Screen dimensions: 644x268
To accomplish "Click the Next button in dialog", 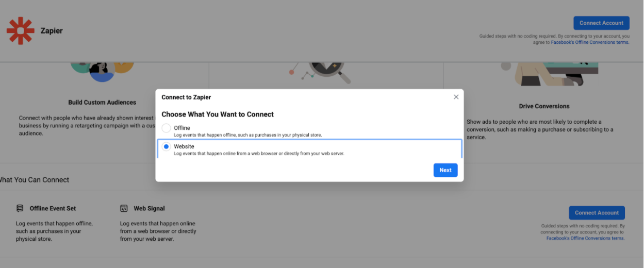I will (x=445, y=170).
